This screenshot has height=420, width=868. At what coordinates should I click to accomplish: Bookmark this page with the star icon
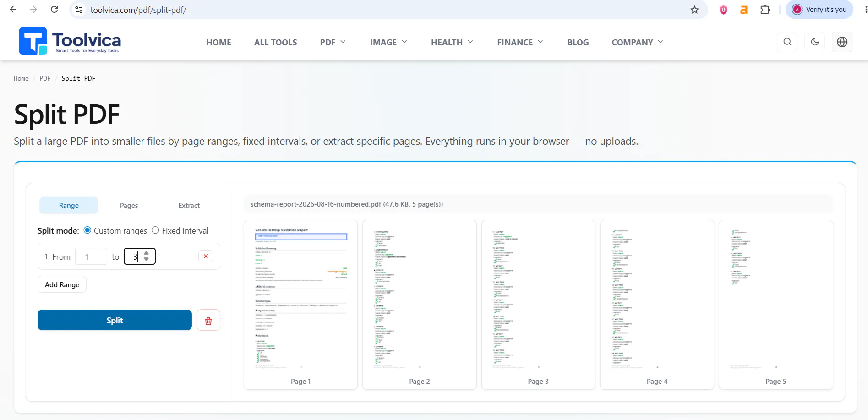(x=694, y=10)
